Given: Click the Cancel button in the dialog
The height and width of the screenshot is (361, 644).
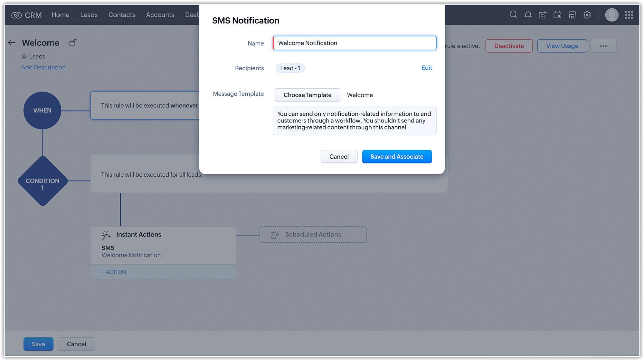Looking at the screenshot, I should tap(339, 156).
